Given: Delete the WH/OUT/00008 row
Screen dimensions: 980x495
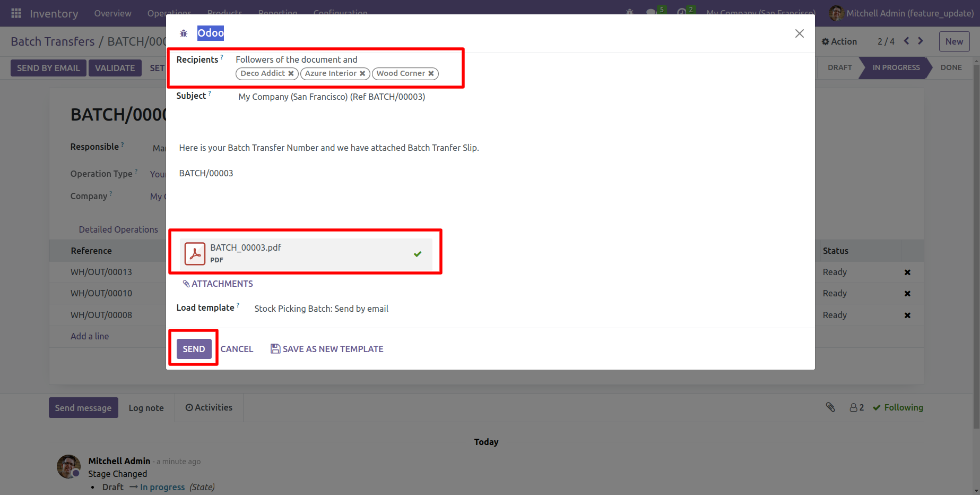Looking at the screenshot, I should click(x=907, y=315).
